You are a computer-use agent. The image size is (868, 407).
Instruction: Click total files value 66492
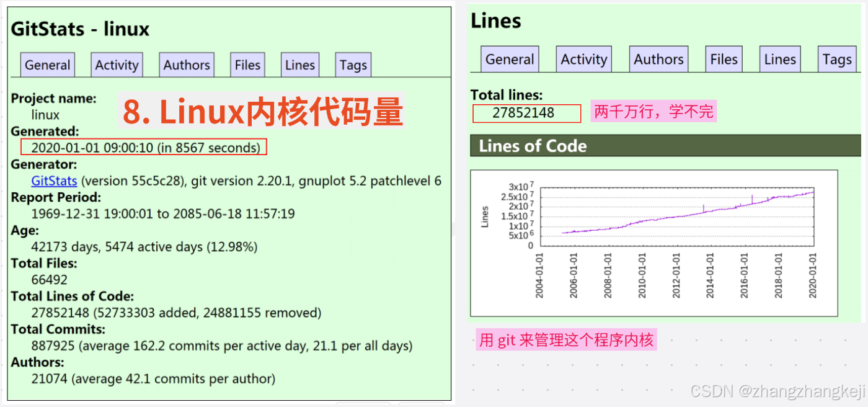[x=50, y=280]
